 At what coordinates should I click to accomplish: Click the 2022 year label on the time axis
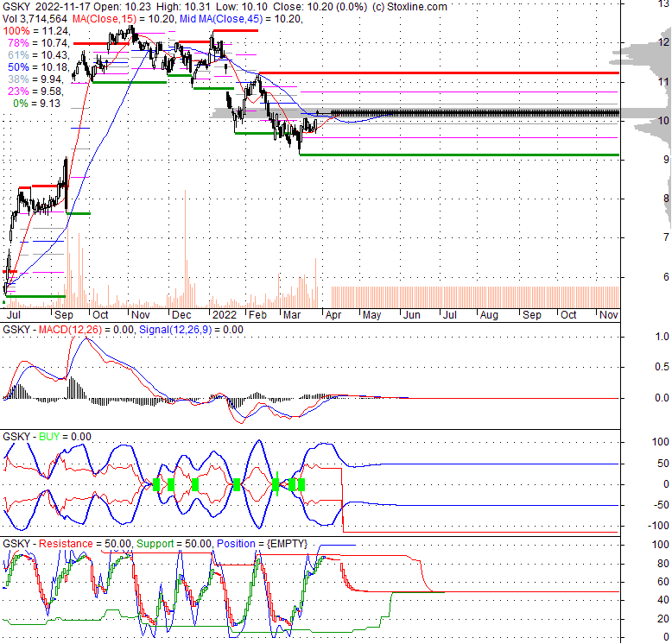coord(225,315)
